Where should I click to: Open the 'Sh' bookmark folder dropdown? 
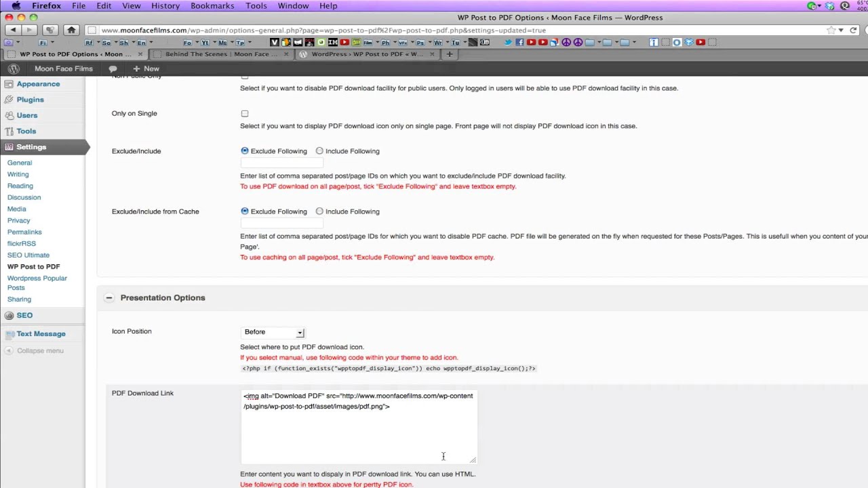coord(127,42)
